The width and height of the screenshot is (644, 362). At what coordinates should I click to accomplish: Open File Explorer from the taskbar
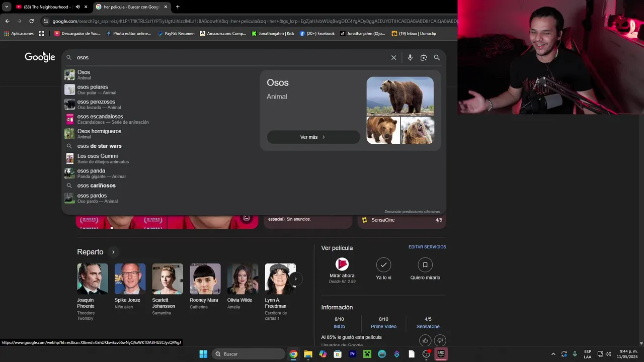click(x=308, y=354)
